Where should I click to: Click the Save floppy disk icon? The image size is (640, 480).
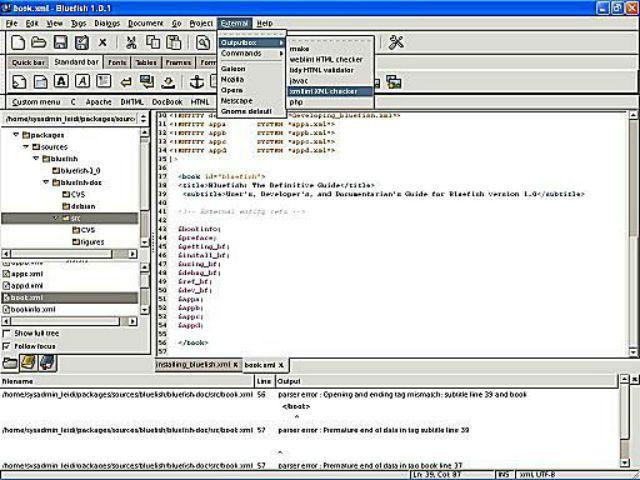60,42
